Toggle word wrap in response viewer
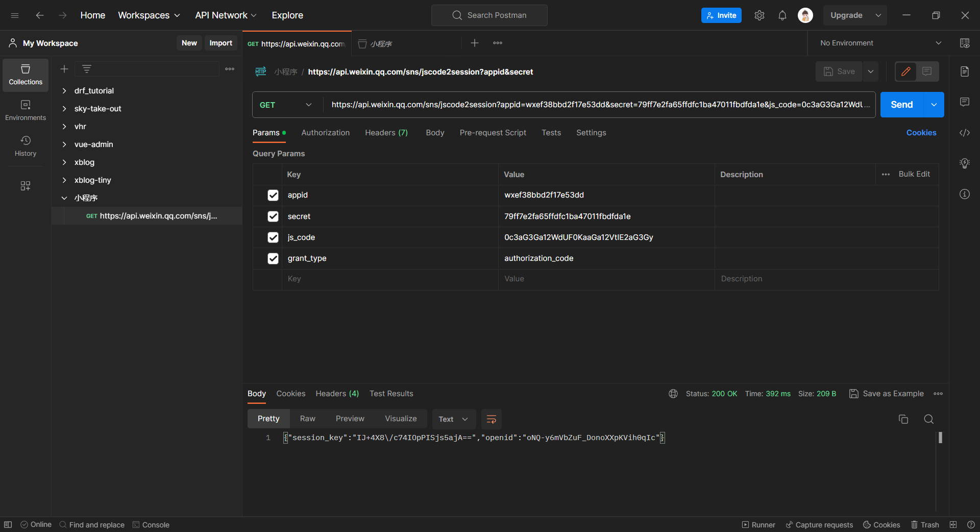The width and height of the screenshot is (980, 532). (x=491, y=419)
